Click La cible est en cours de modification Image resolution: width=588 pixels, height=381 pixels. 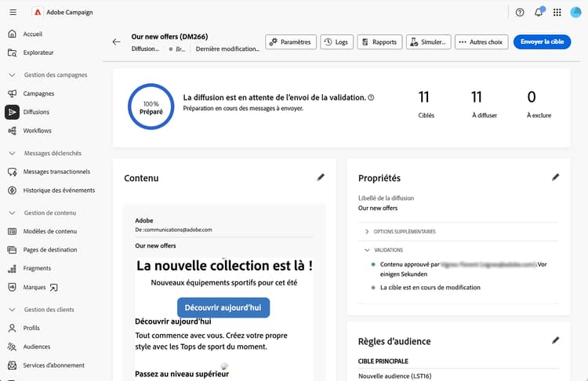[x=430, y=288]
